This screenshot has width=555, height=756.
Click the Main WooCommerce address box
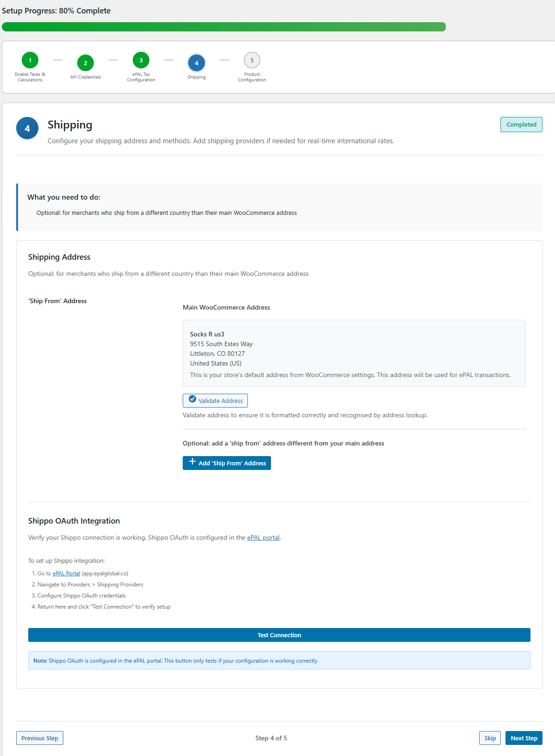pyautogui.click(x=354, y=353)
